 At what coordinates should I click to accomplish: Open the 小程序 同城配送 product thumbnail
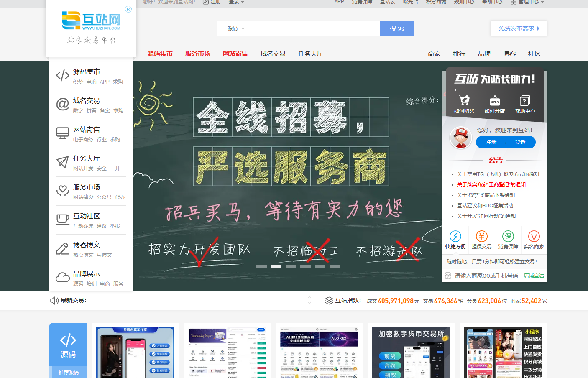[x=503, y=352]
